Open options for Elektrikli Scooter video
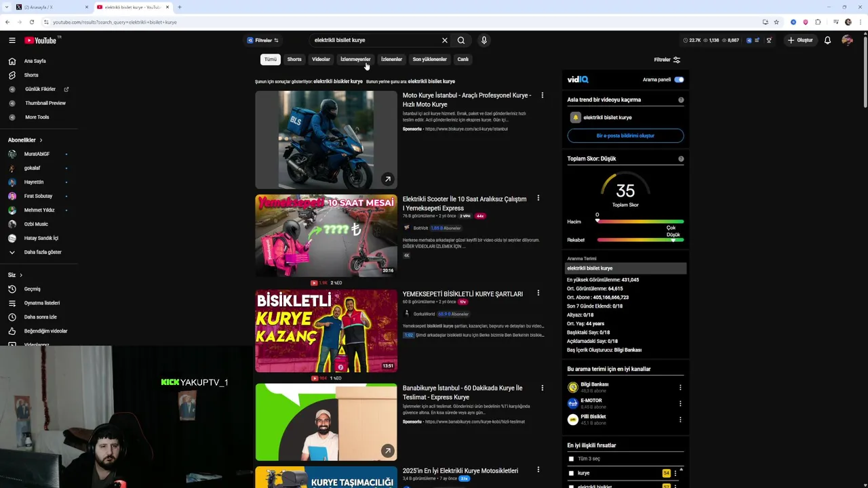The image size is (868, 488). (538, 199)
